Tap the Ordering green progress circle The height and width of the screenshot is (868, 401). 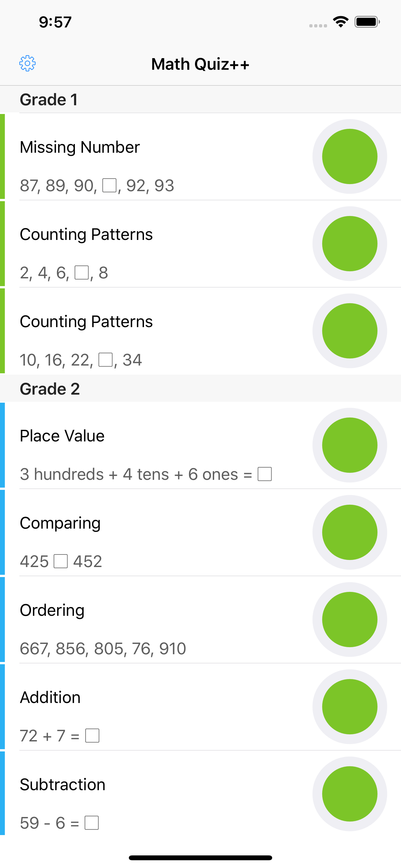349,620
